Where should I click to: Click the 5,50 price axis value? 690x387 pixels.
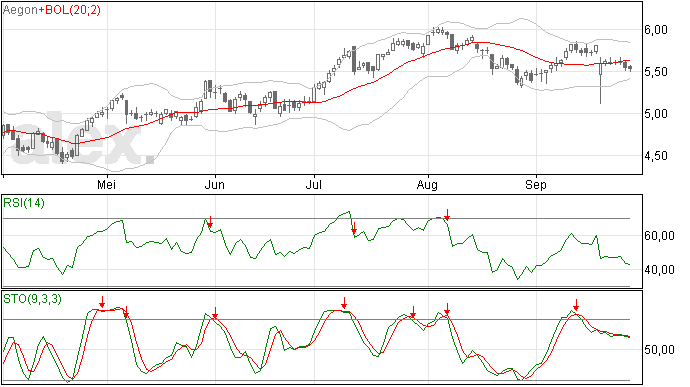click(656, 72)
